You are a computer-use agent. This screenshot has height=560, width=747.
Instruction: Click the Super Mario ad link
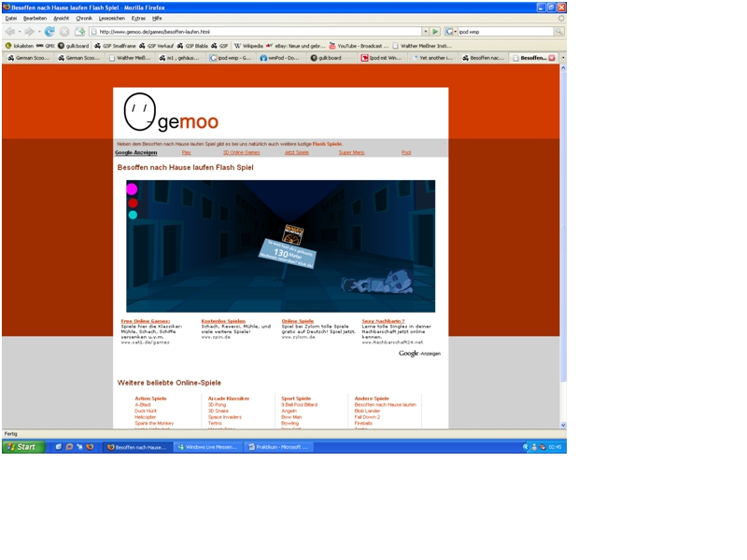coord(352,152)
